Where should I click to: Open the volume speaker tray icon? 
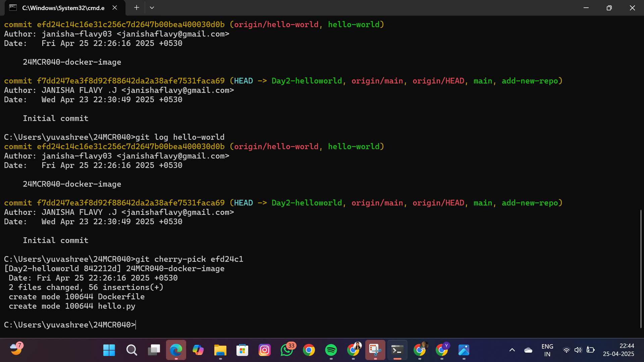pyautogui.click(x=578, y=350)
